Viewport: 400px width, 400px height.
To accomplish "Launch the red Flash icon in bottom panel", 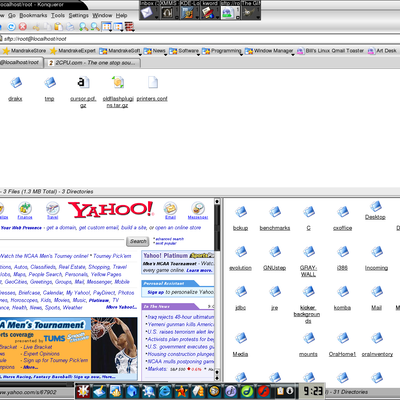I will coord(263,391).
